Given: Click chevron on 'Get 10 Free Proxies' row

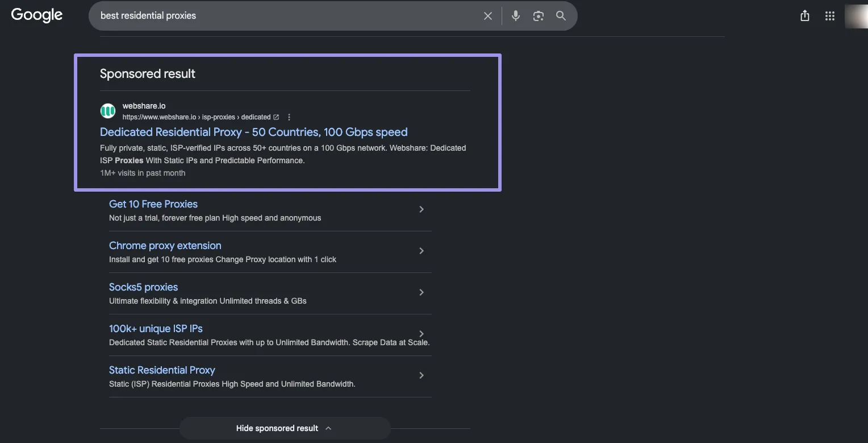Looking at the screenshot, I should (422, 209).
